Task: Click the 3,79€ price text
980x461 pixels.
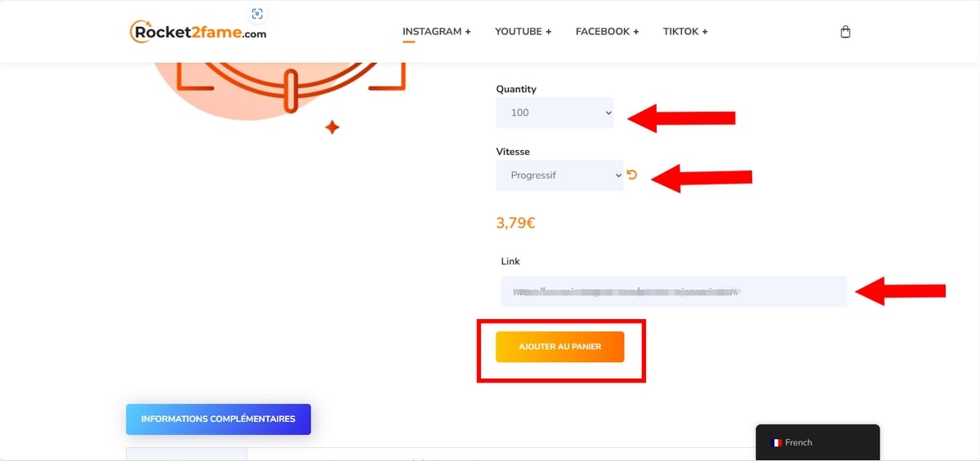Action: coord(515,223)
